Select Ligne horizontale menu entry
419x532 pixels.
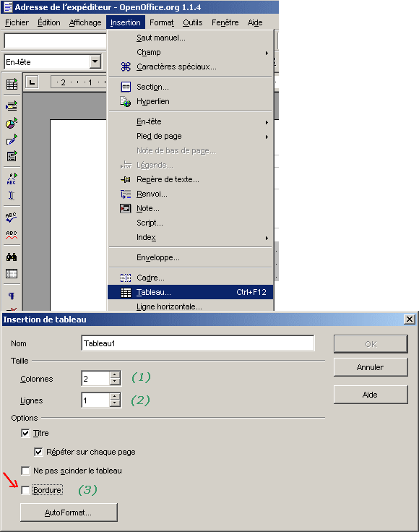pos(190,306)
